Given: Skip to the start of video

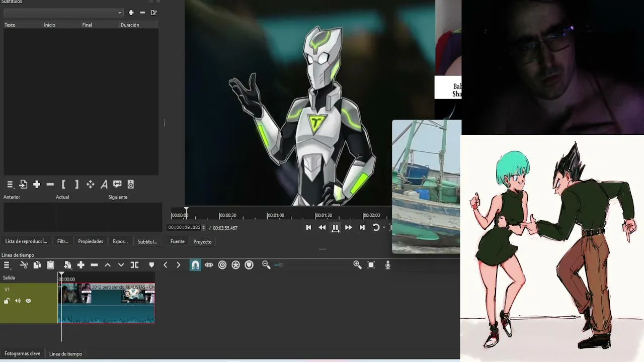Looking at the screenshot, I should [x=308, y=228].
